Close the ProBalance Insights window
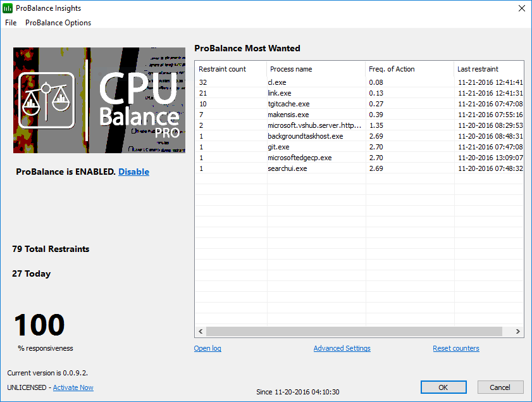The height and width of the screenshot is (402, 532). click(522, 8)
